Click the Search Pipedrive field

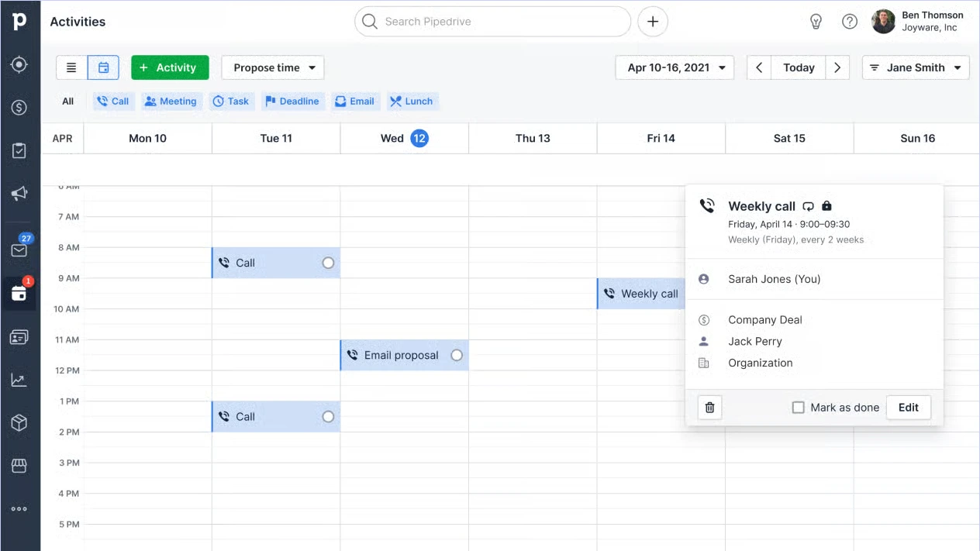click(493, 22)
